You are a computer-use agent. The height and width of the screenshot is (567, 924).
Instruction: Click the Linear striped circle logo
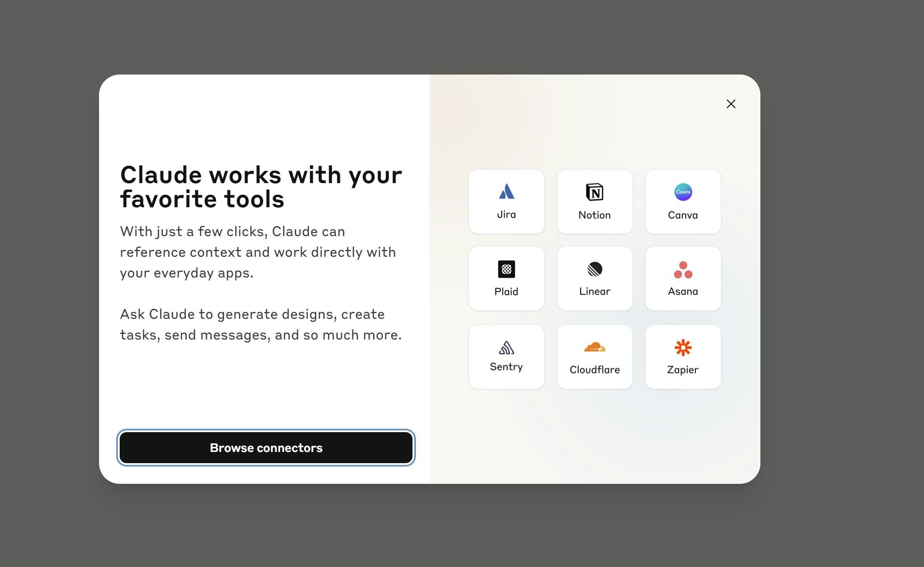(x=595, y=269)
